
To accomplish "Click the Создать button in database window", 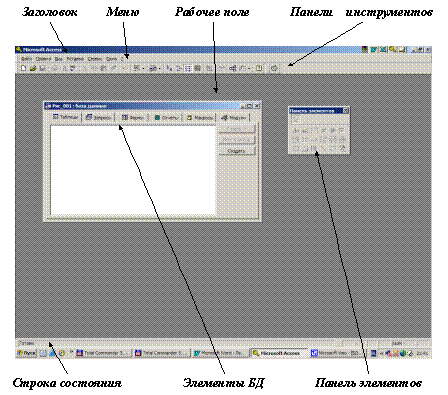I will [x=237, y=151].
